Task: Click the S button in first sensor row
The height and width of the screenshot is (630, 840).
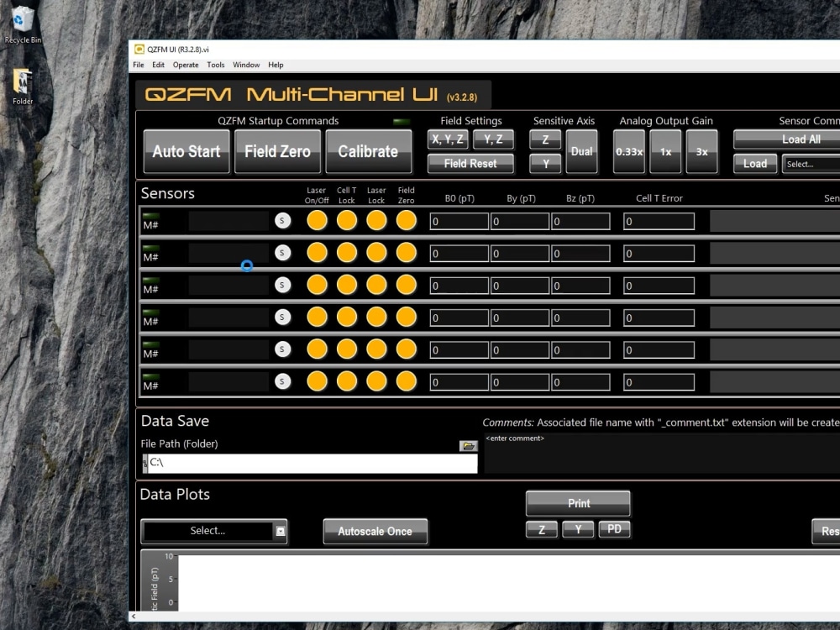Action: click(282, 221)
